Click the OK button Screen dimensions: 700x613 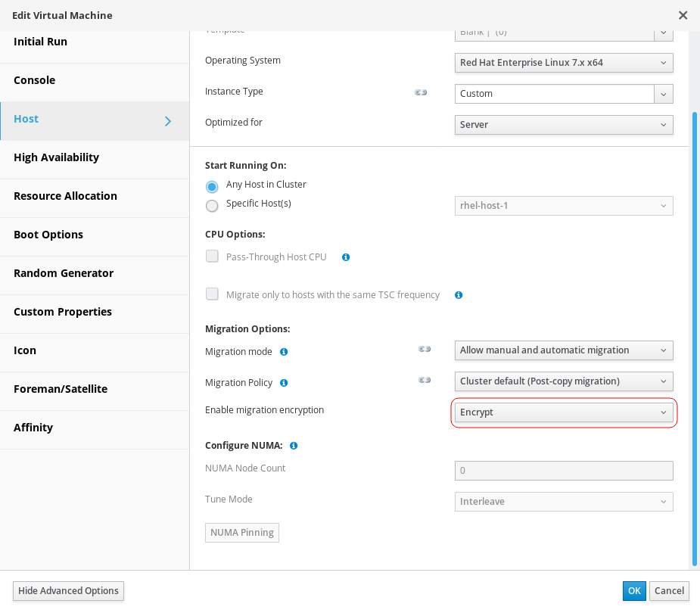(x=634, y=591)
